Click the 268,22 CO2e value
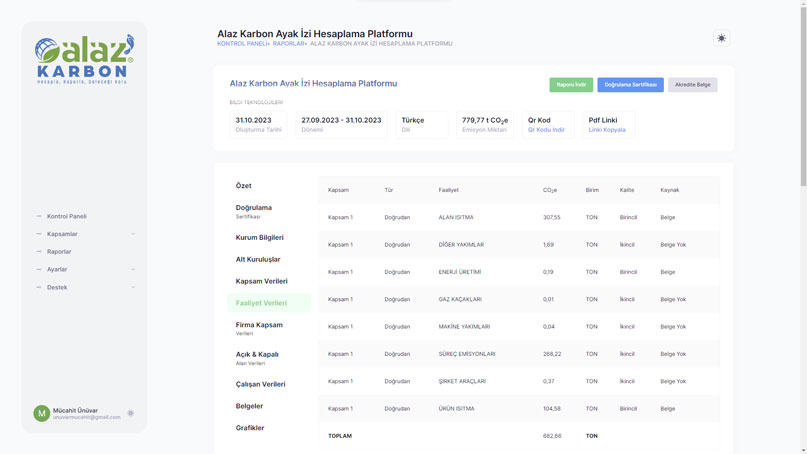 pyautogui.click(x=552, y=354)
